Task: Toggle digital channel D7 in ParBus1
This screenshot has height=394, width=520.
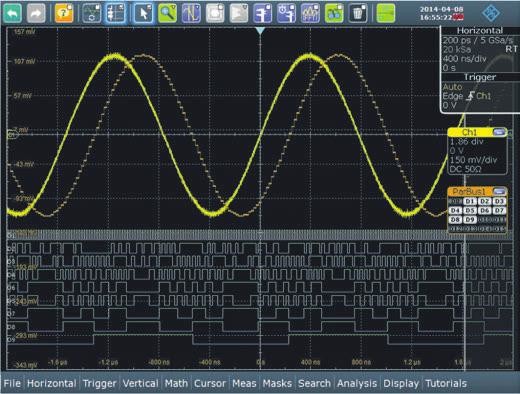Action: pyautogui.click(x=499, y=210)
